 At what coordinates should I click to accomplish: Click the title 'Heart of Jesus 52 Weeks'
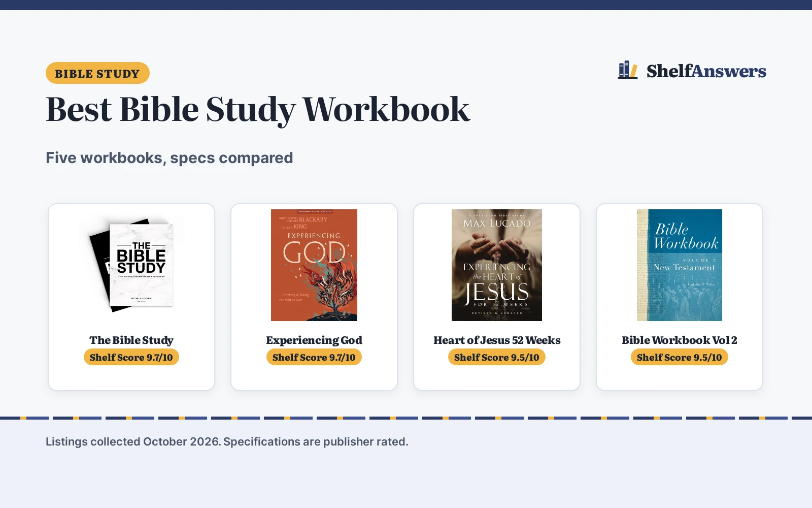pyautogui.click(x=497, y=340)
